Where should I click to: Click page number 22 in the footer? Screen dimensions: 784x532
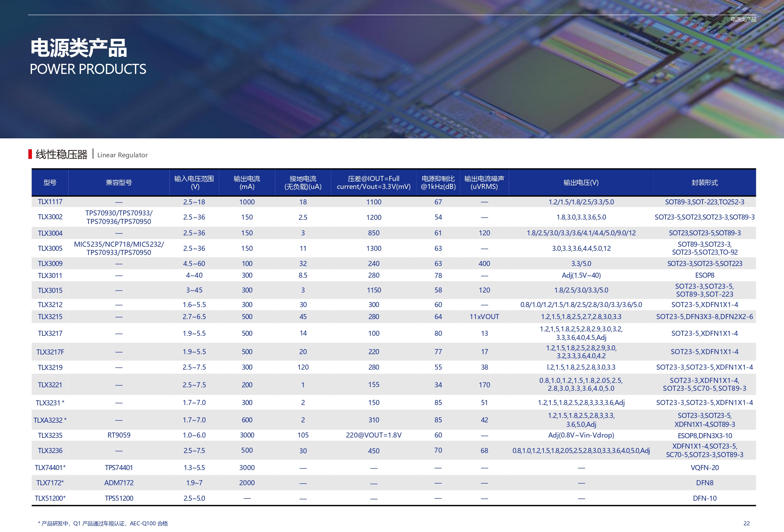(x=746, y=523)
